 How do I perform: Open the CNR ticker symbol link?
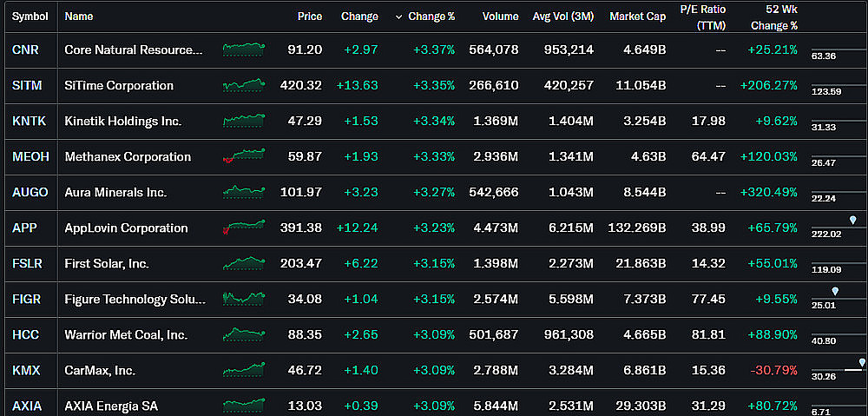pyautogui.click(x=25, y=50)
